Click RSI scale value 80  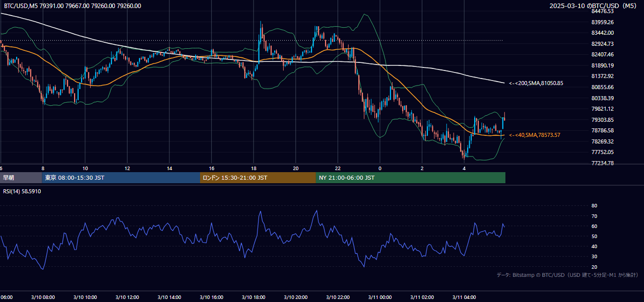[594, 206]
